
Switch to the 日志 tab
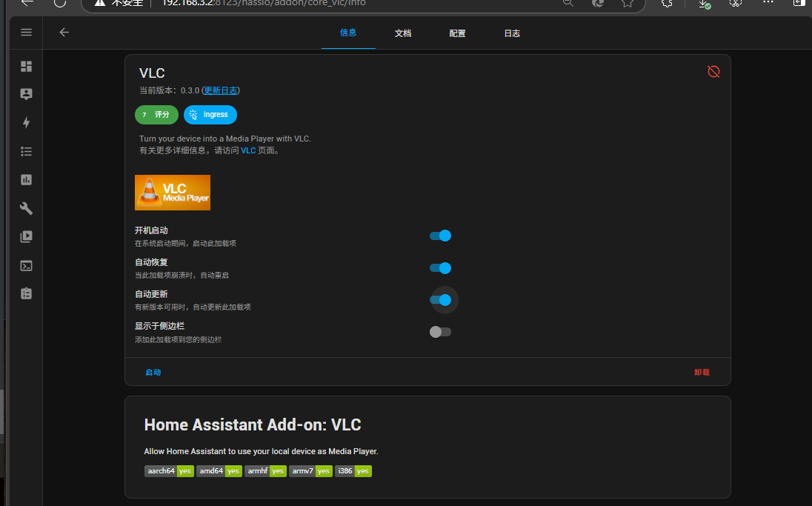coord(512,33)
